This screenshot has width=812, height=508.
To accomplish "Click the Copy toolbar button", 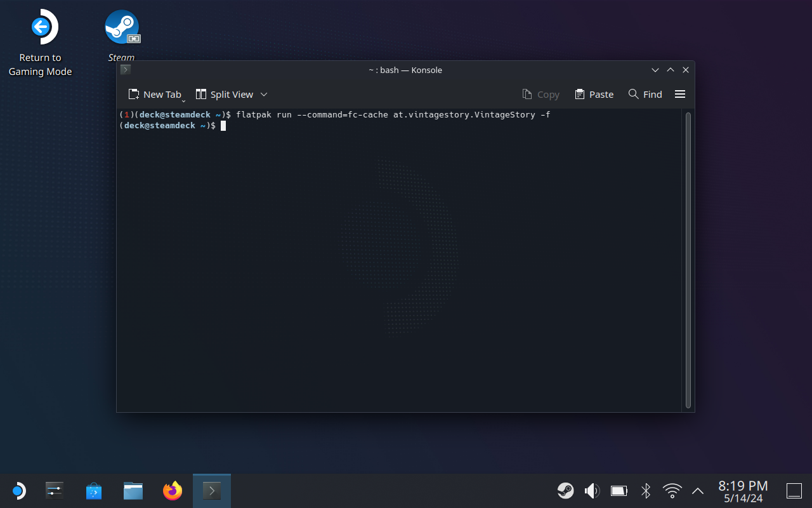I will click(540, 94).
